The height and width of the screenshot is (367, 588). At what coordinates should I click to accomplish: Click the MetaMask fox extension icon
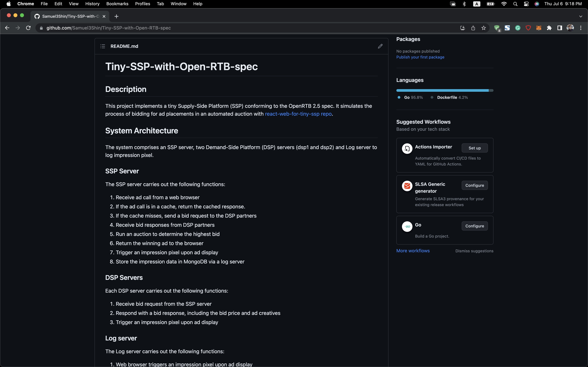click(x=539, y=28)
